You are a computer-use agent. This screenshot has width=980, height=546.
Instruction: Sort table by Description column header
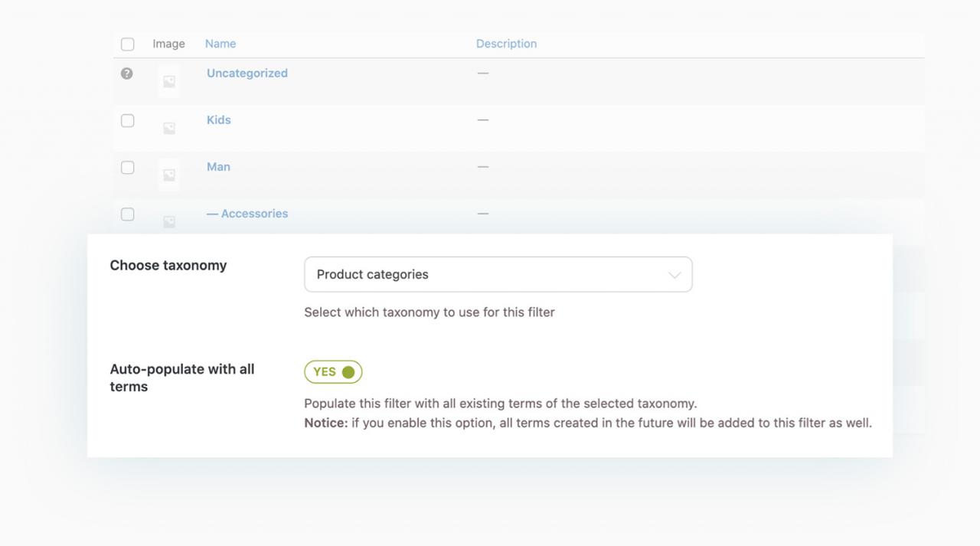coord(506,44)
